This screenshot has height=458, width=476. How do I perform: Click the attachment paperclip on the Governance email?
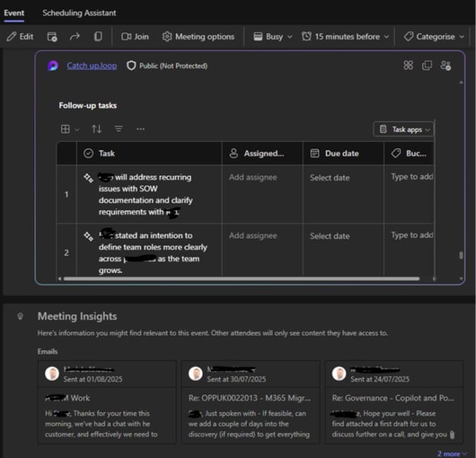(452, 434)
